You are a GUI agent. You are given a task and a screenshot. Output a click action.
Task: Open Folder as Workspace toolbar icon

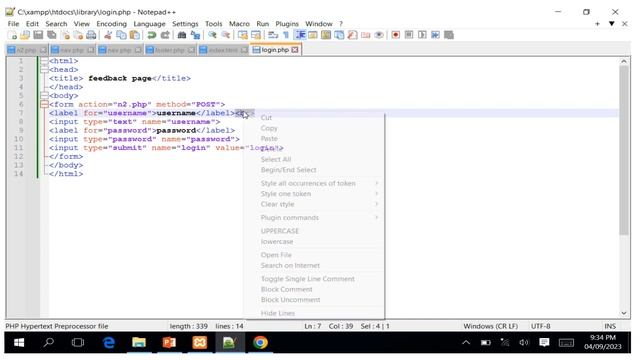(365, 35)
